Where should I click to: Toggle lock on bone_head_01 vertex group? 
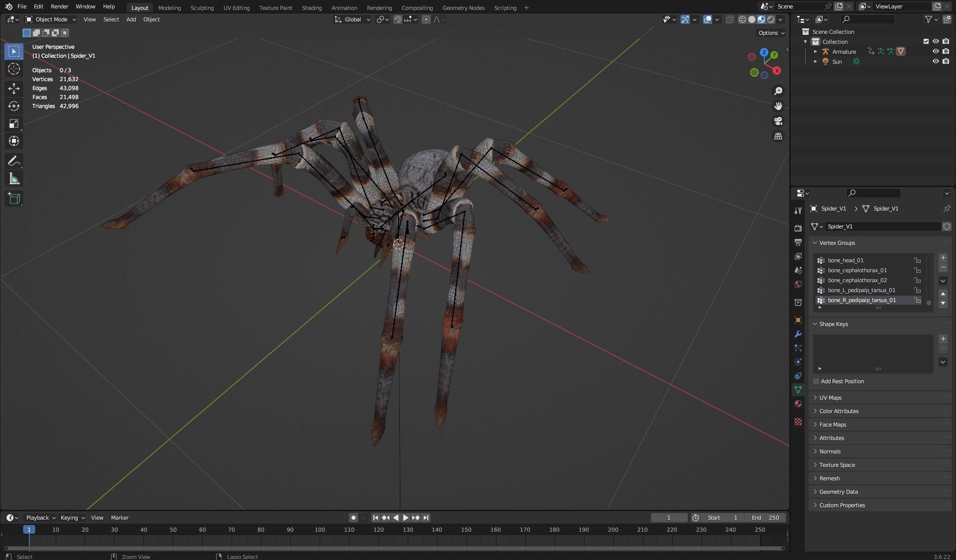pos(917,260)
